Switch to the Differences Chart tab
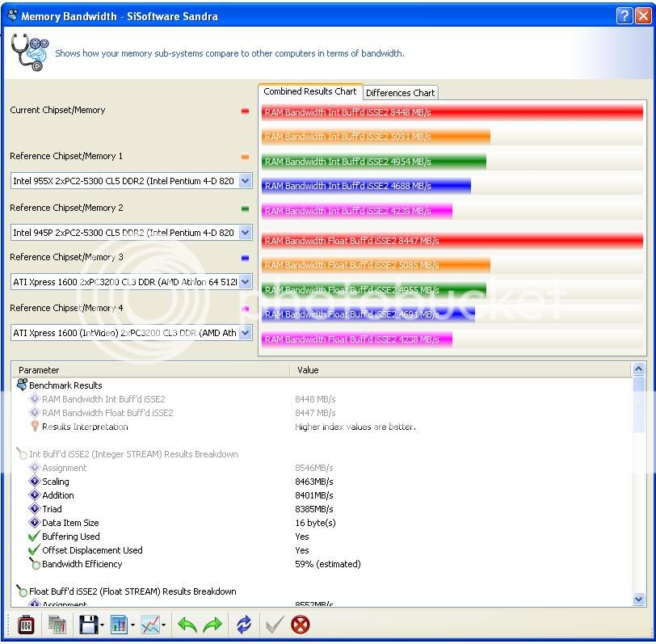Viewport: 656px width, 644px height. (401, 92)
